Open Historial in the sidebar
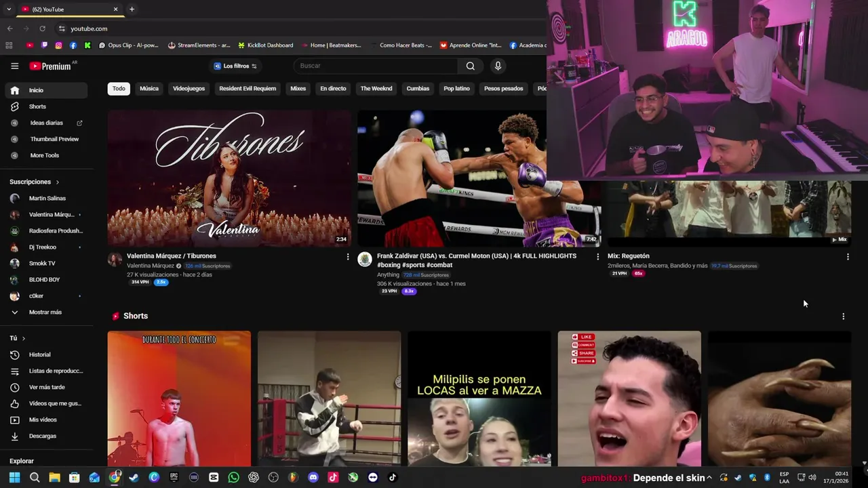 pos(47,354)
